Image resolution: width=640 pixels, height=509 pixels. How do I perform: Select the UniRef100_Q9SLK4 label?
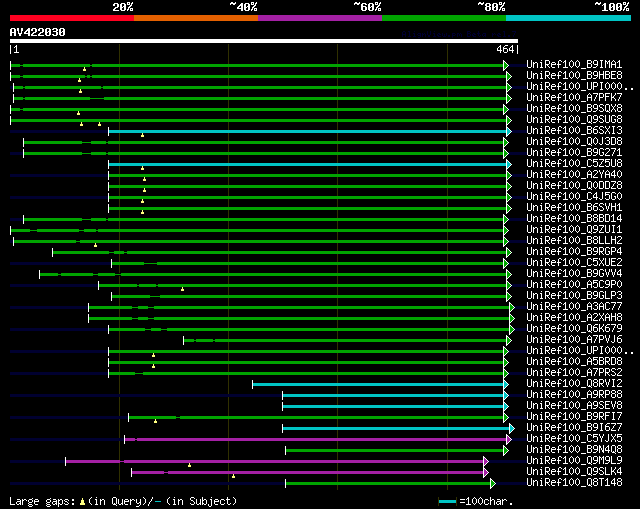[x=574, y=472]
